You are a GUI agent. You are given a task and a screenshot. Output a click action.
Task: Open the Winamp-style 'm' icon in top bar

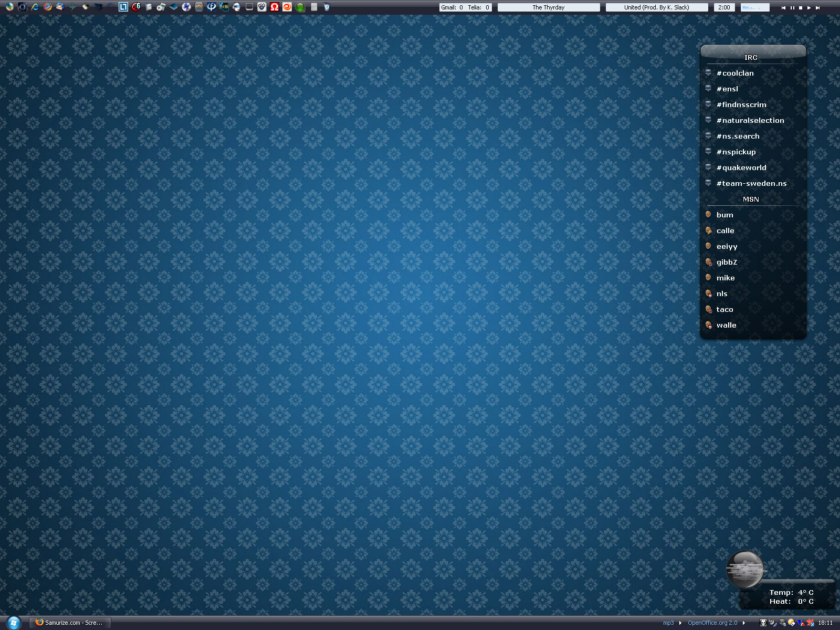pos(199,7)
